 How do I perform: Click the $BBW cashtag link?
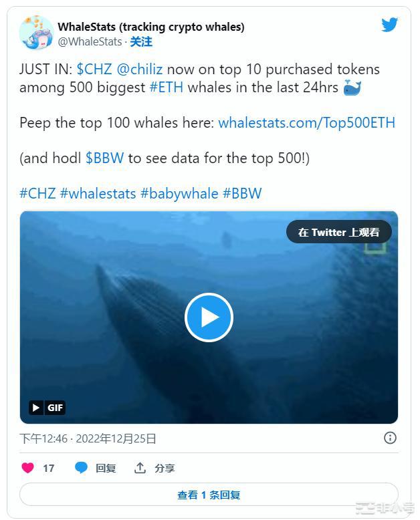104,158
